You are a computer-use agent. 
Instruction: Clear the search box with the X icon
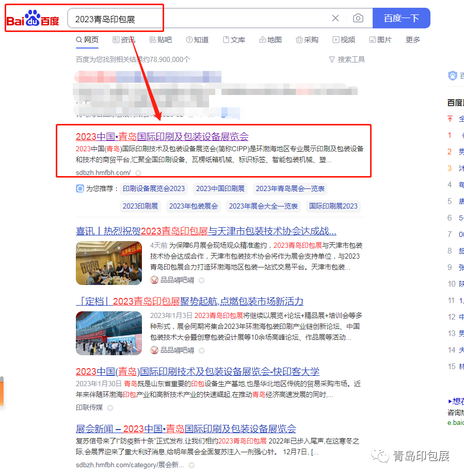click(x=335, y=18)
